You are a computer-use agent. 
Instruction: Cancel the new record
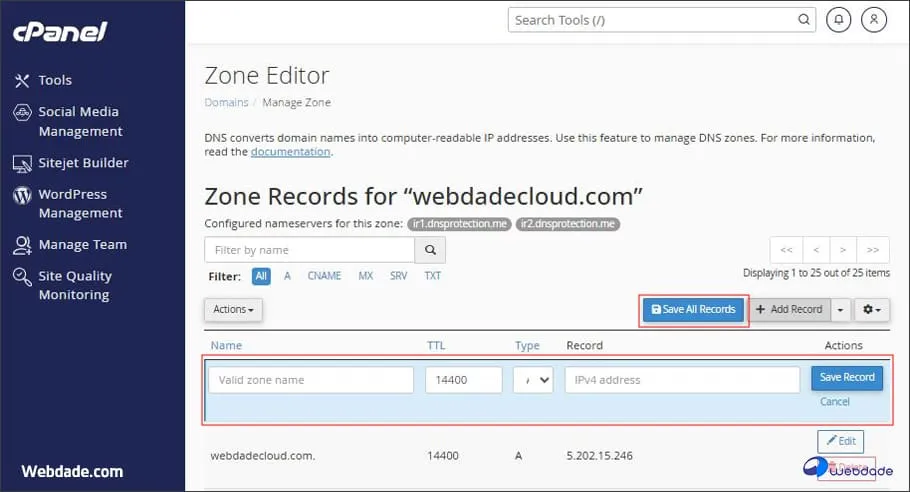pos(835,402)
